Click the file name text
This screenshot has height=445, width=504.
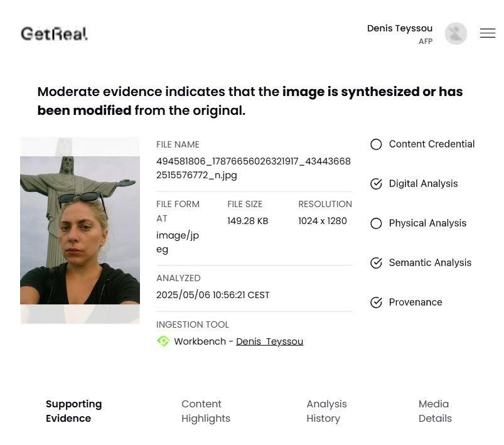(x=253, y=168)
